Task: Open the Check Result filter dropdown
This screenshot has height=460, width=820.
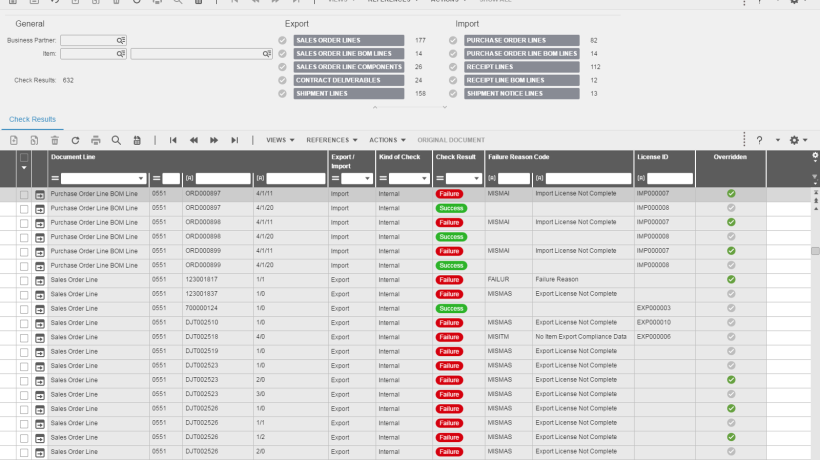Action: coord(476,179)
